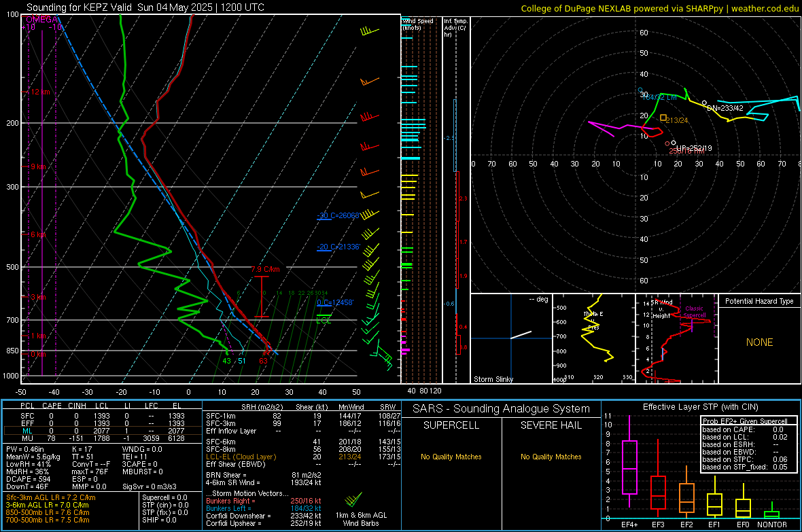Viewport: 802px width, 532px height.
Task: Click the Potential Hazard Type header
Action: click(759, 301)
